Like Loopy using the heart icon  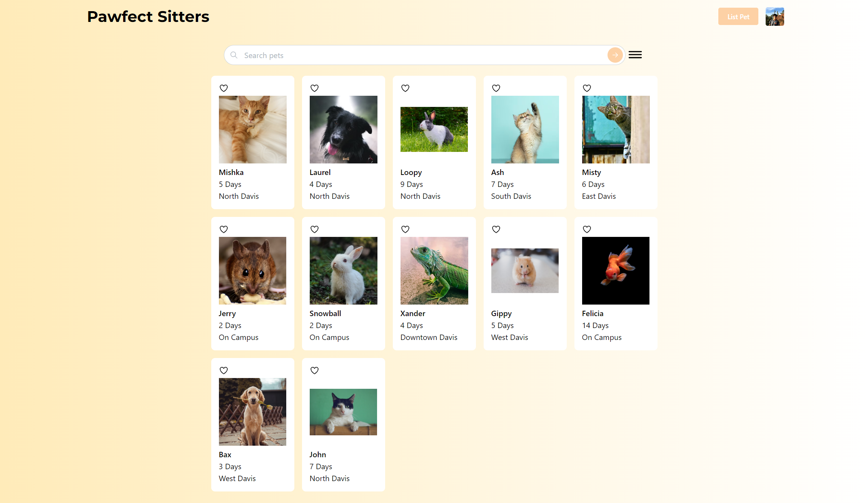pos(405,88)
